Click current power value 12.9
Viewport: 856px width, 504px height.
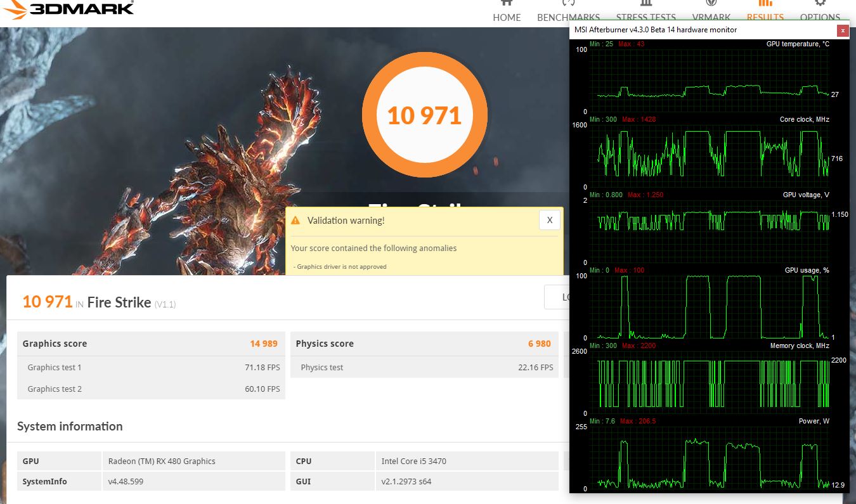(x=838, y=485)
